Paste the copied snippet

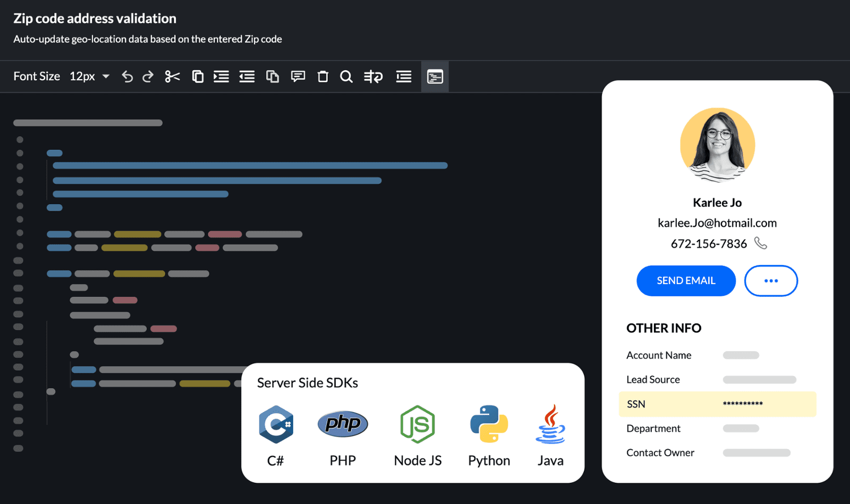[273, 76]
